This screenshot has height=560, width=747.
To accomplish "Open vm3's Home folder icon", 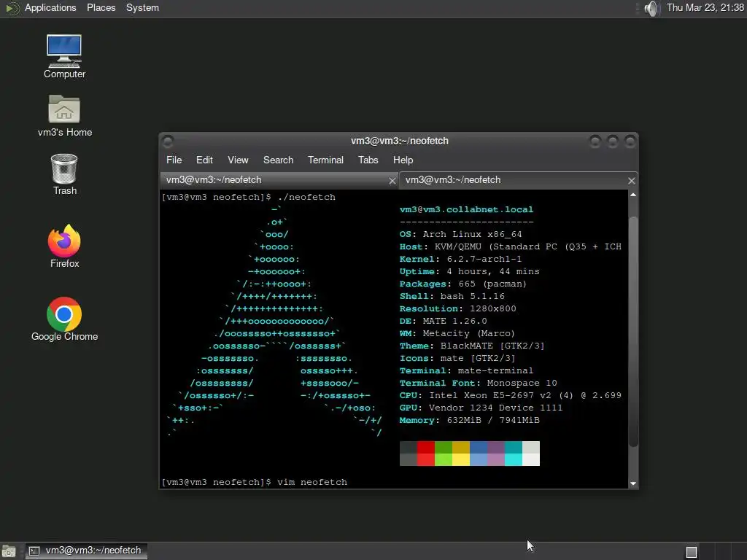I will coord(64,116).
